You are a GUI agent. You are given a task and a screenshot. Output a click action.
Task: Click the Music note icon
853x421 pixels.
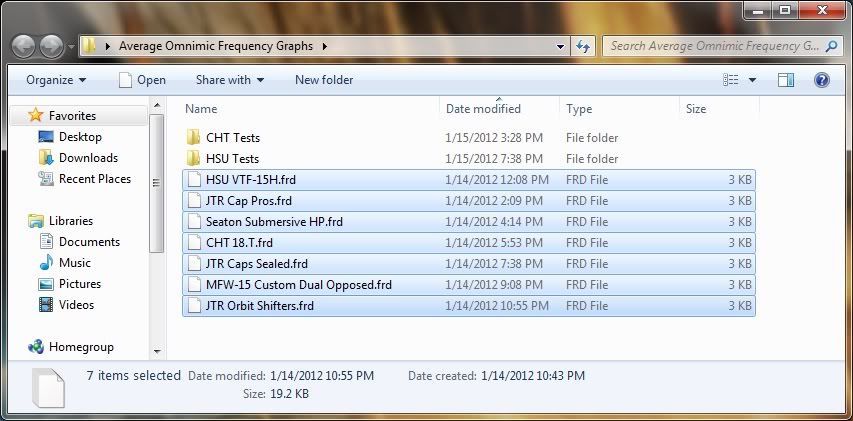click(x=46, y=263)
